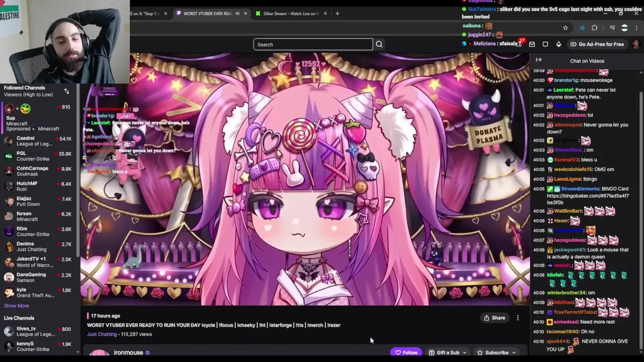
Task: Open tlives_tv live channel
Action: [x=38, y=331]
